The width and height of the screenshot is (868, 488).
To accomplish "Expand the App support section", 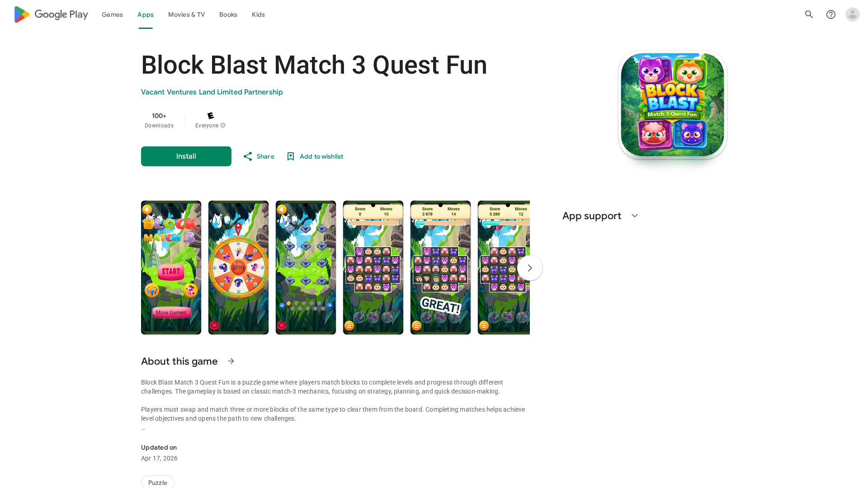I will coord(634,216).
